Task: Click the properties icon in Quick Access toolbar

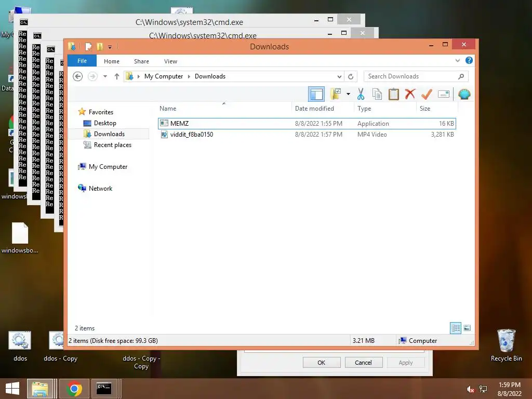Action: pos(88,46)
